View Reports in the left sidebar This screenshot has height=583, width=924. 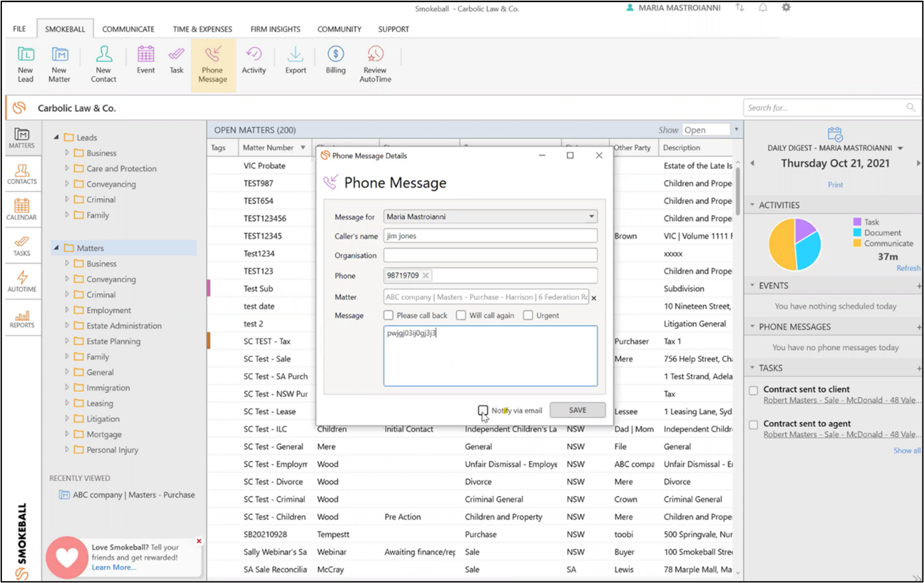pos(22,318)
